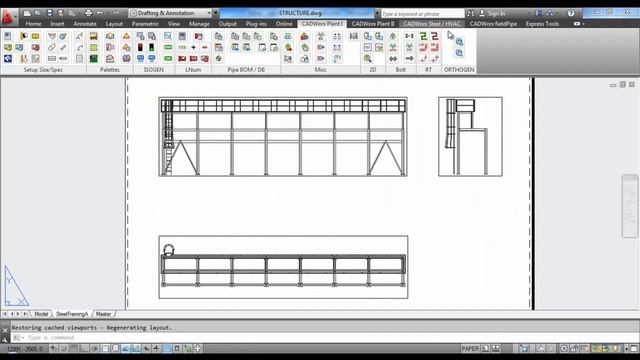Click the ribbon minimize toggle after Express Tools

577,24
